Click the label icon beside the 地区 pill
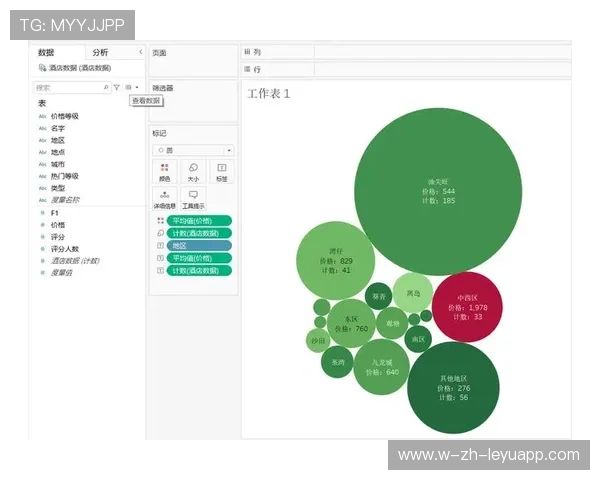 [161, 246]
